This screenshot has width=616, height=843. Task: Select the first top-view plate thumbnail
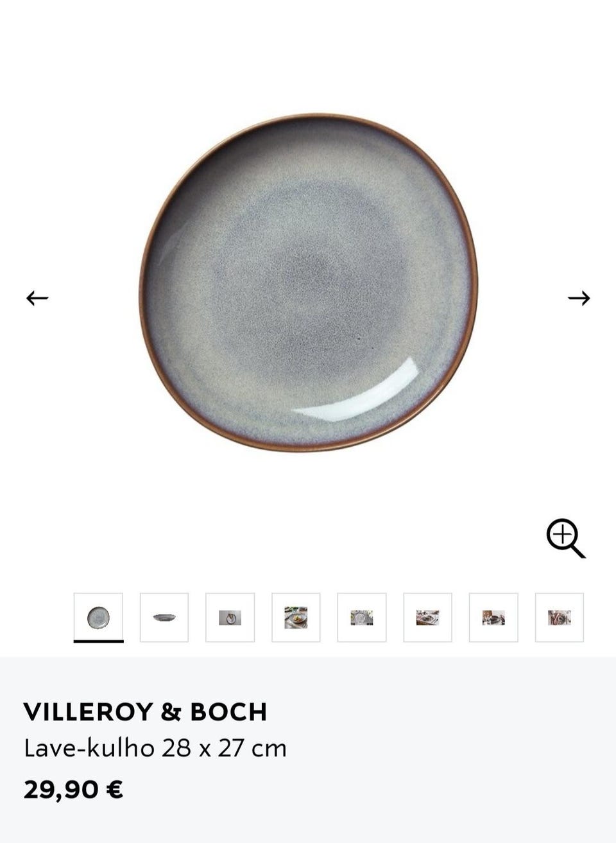pos(98,617)
